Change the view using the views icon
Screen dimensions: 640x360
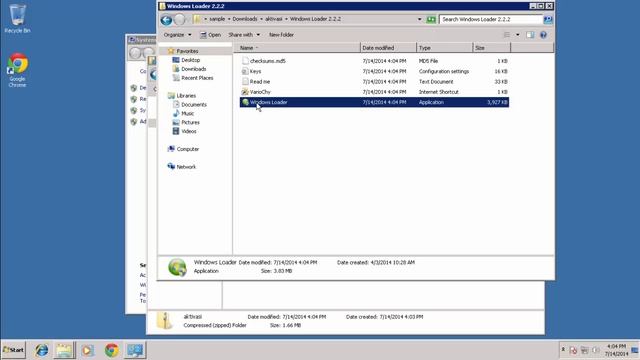[x=507, y=35]
